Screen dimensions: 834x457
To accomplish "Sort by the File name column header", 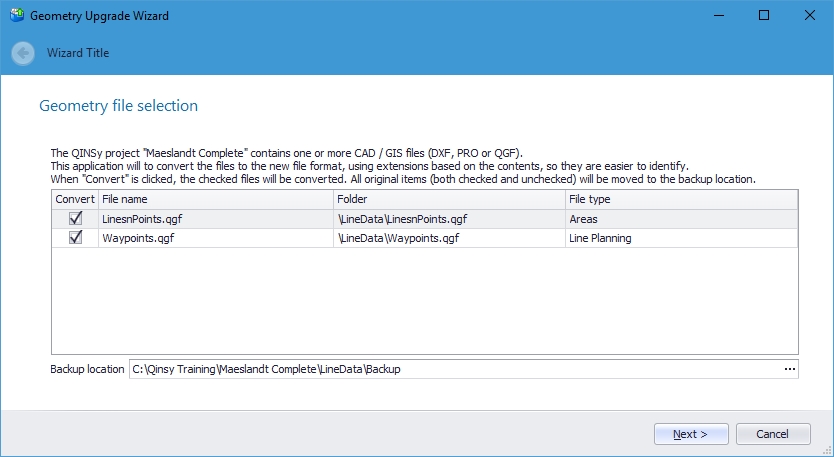I will [215, 200].
